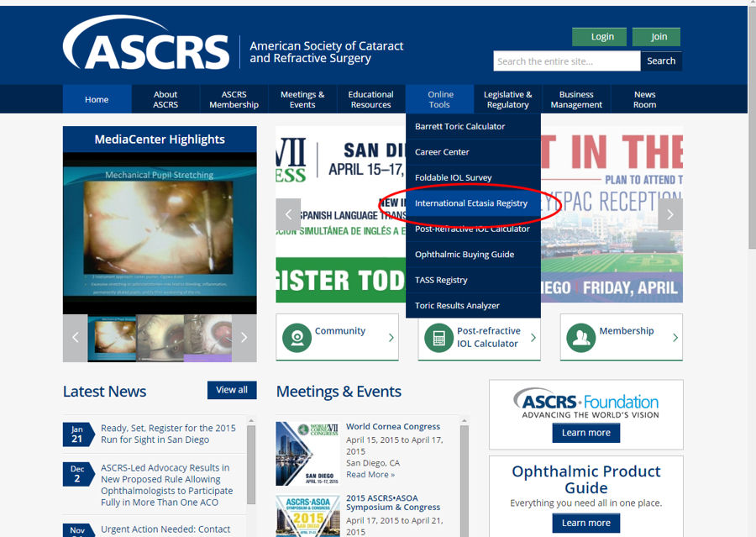756x537 pixels.
Task: Choose Barrett Toric Calculator from menu
Action: coord(459,126)
